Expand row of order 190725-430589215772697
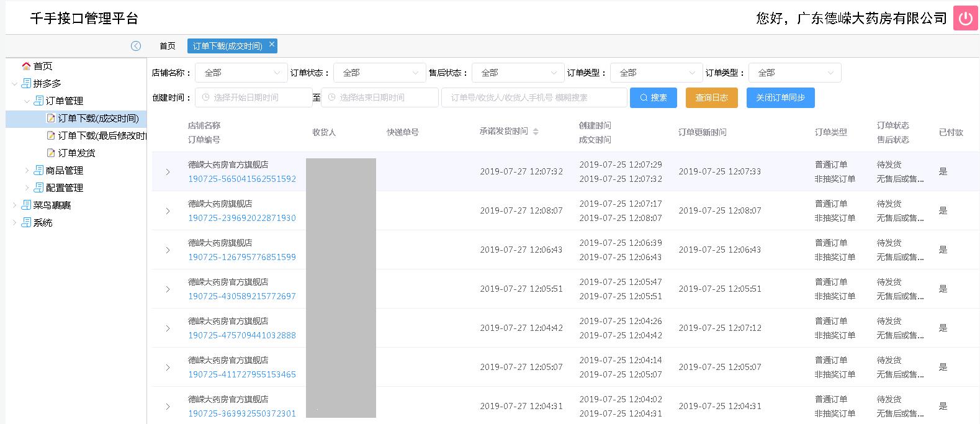This screenshot has width=980, height=424. tap(168, 289)
